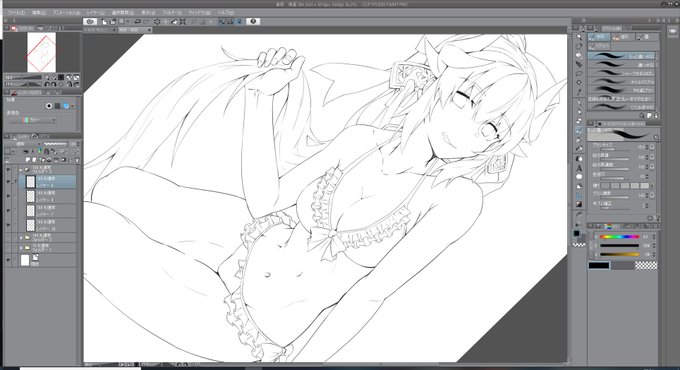680x370 pixels.
Task: Click the New layer folder icon
Action: point(42,160)
